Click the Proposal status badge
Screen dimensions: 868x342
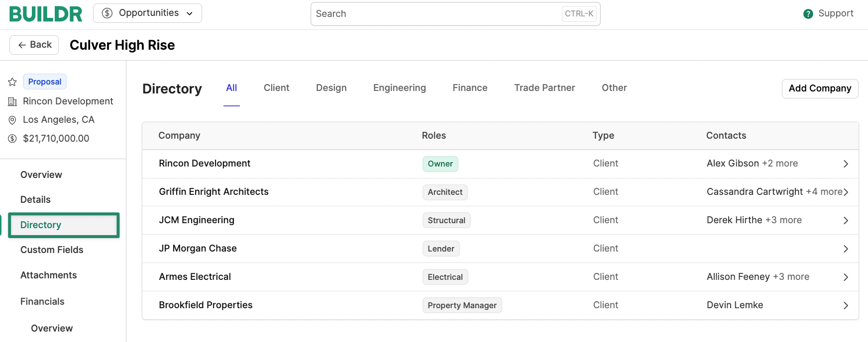45,82
